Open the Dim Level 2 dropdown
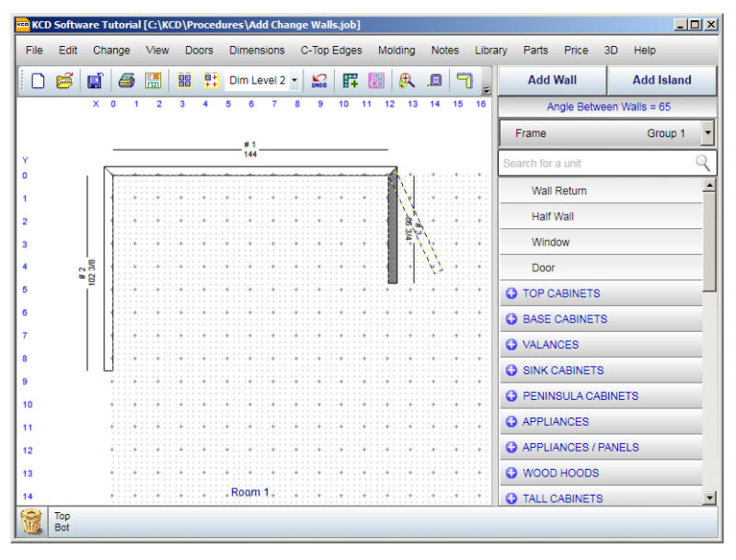 294,81
